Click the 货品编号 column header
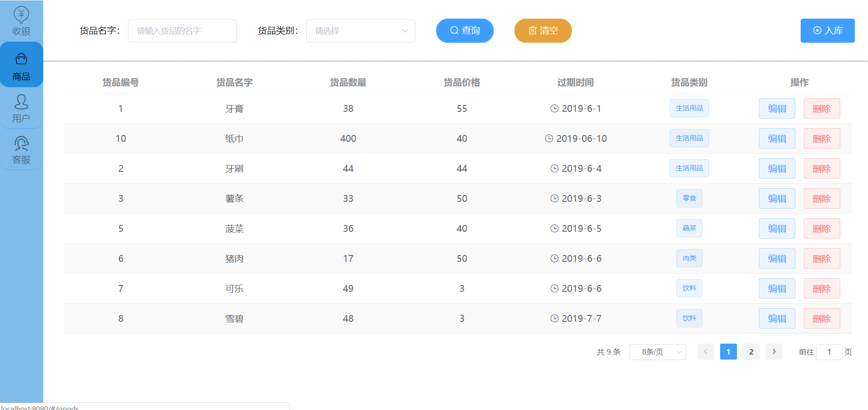The height and width of the screenshot is (410, 868). [121, 82]
